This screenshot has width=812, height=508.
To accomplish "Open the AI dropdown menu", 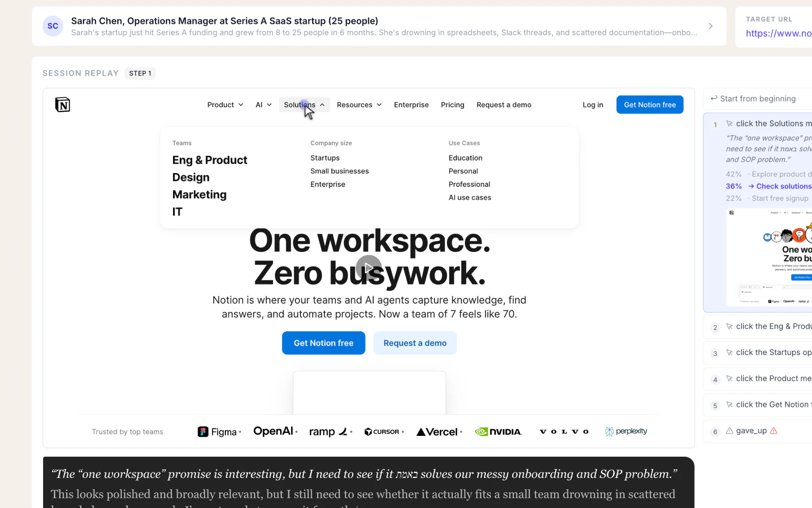I will click(263, 105).
